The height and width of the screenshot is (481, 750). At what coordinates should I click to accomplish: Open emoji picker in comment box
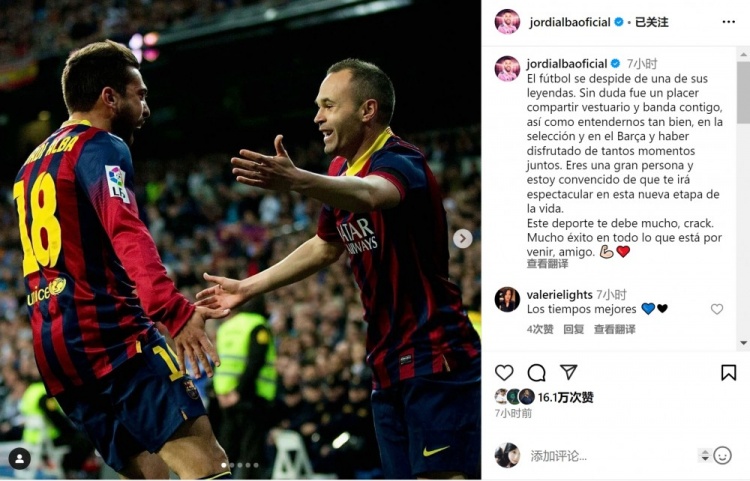[722, 455]
